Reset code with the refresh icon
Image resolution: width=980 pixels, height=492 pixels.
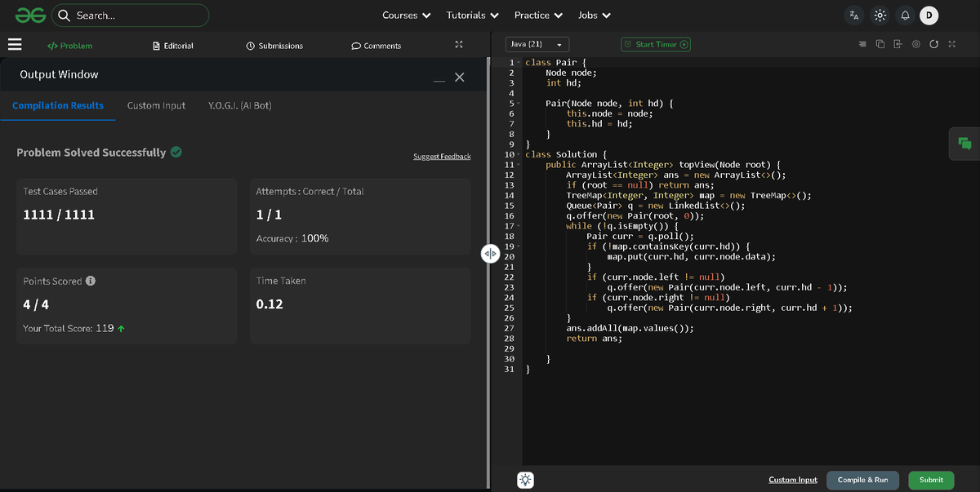(933, 44)
